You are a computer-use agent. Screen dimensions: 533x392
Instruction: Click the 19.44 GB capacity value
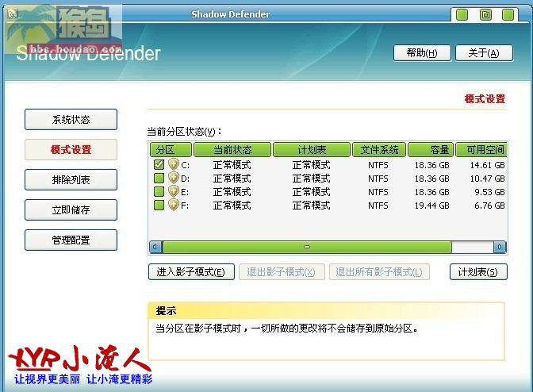tap(431, 206)
